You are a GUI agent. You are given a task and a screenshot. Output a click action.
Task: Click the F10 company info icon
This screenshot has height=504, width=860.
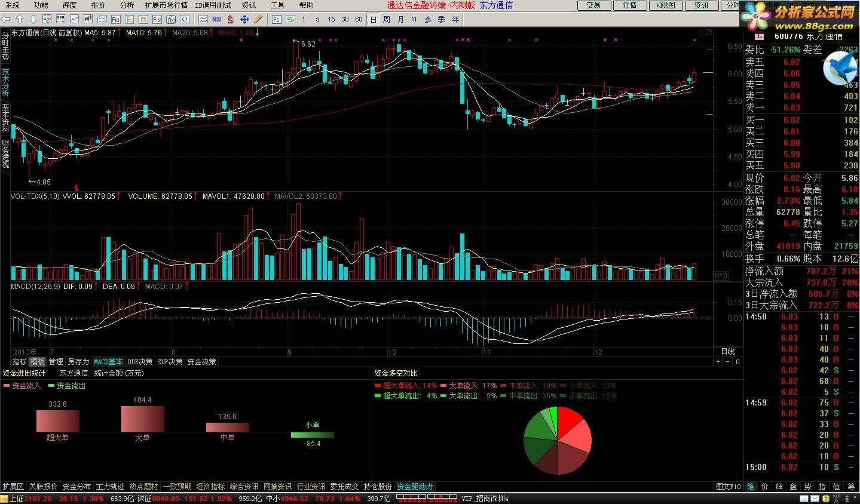click(x=115, y=20)
